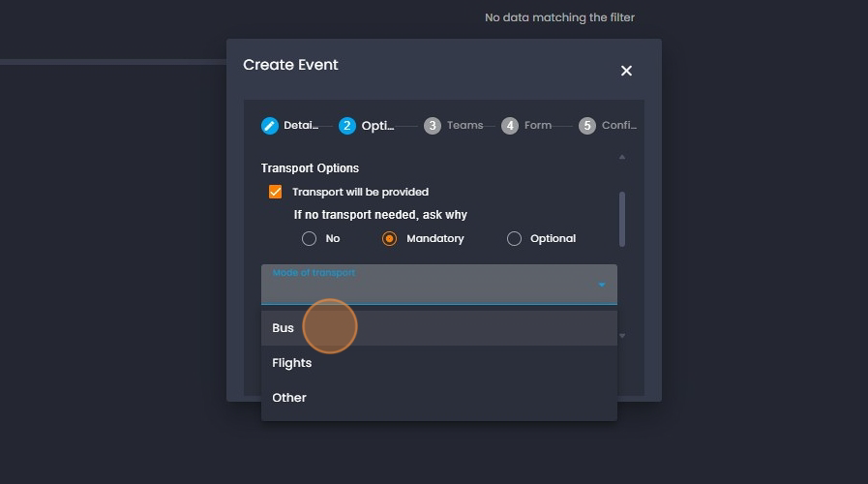Click the scroll up arrow in dialog
The image size is (868, 484).
[622, 157]
